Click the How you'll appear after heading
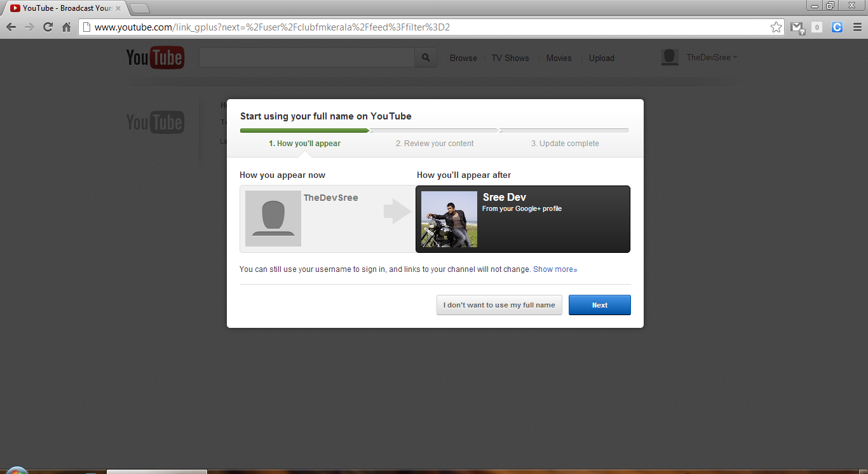 pos(464,175)
